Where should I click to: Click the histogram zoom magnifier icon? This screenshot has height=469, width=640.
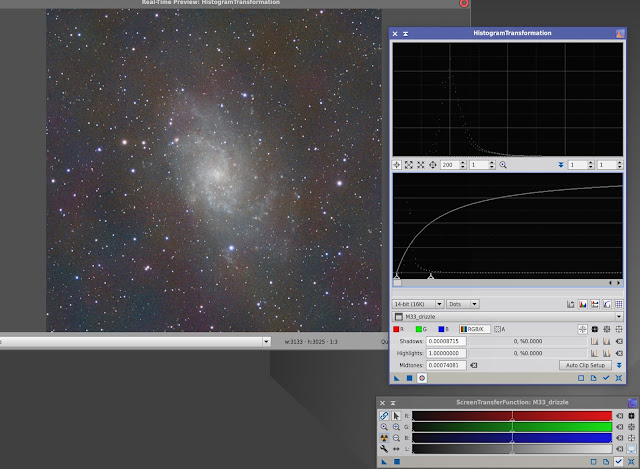pos(503,164)
